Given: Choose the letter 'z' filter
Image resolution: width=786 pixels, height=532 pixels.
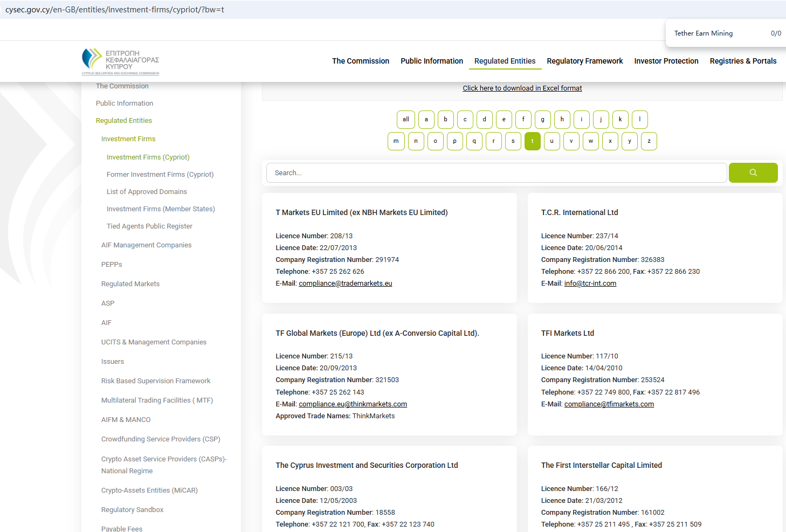Looking at the screenshot, I should coord(649,141).
